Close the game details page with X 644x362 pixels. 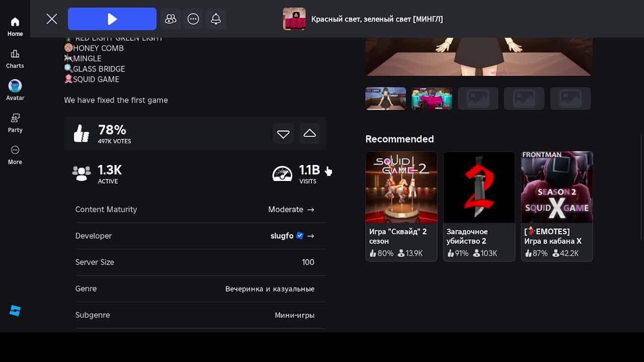pyautogui.click(x=52, y=19)
